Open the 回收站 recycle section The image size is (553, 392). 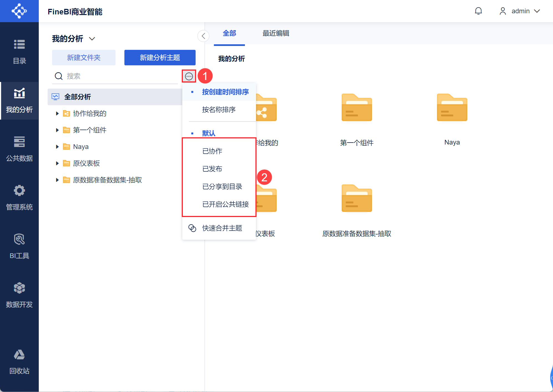pyautogui.click(x=19, y=362)
